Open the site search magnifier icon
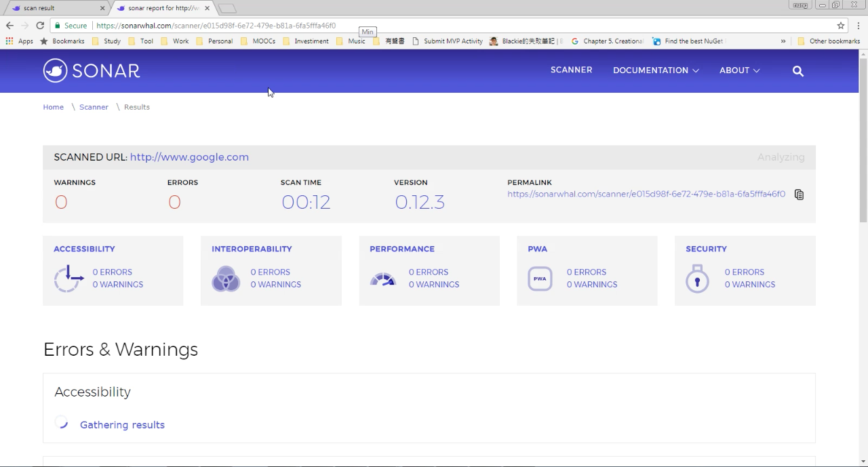Image resolution: width=868 pixels, height=467 pixels. point(798,70)
